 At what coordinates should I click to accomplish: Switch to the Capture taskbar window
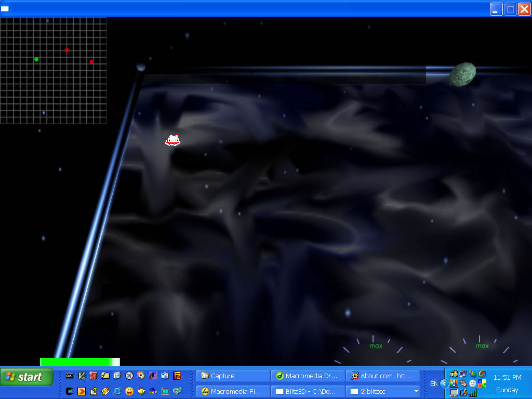(x=233, y=376)
